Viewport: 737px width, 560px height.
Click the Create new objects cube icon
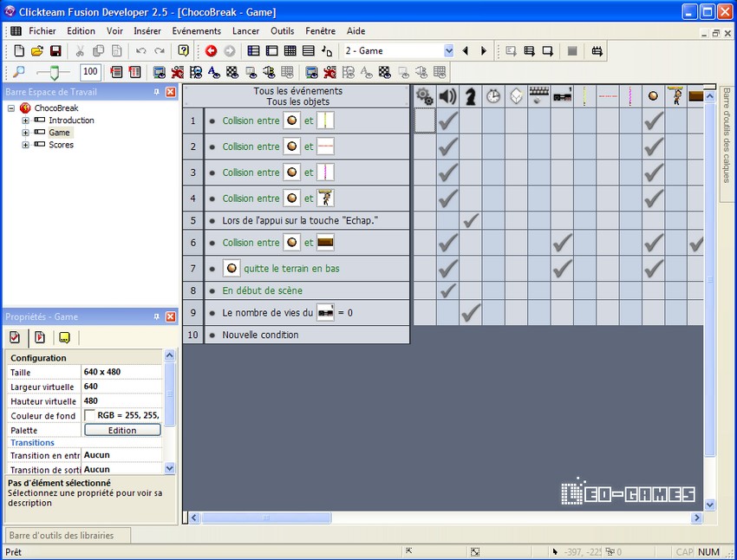tap(516, 96)
